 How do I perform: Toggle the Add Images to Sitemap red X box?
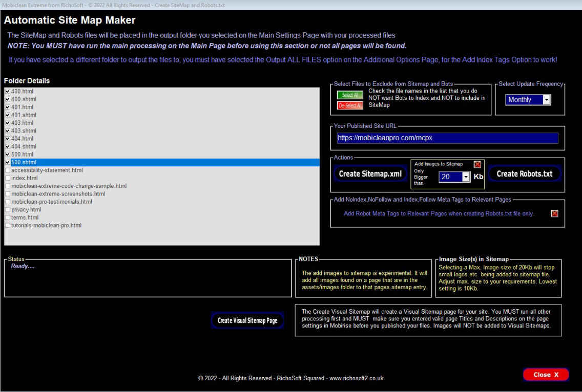tap(477, 164)
